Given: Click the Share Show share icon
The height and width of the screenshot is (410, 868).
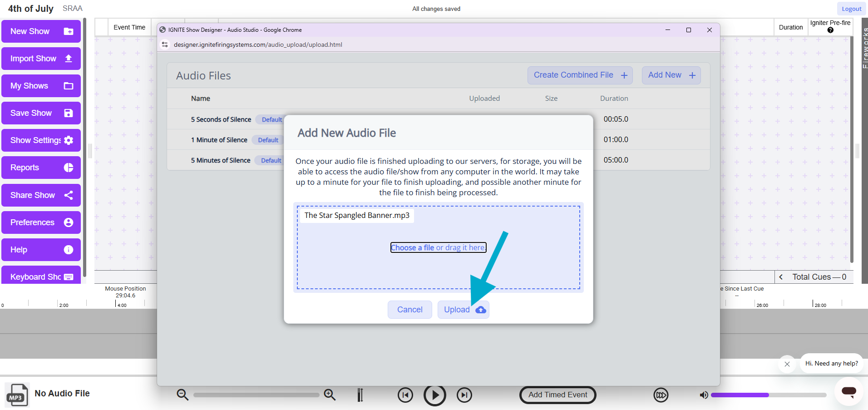Looking at the screenshot, I should (69, 195).
